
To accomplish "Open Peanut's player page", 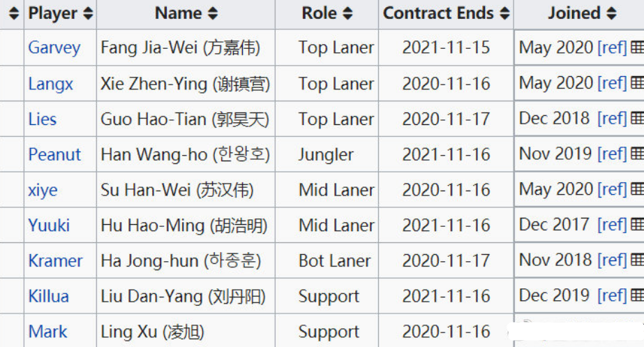I will (54, 154).
